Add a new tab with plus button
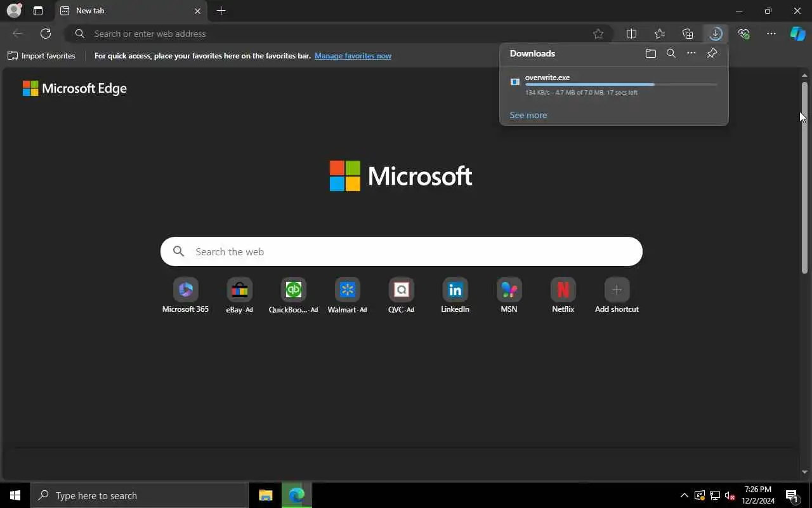 (221, 11)
